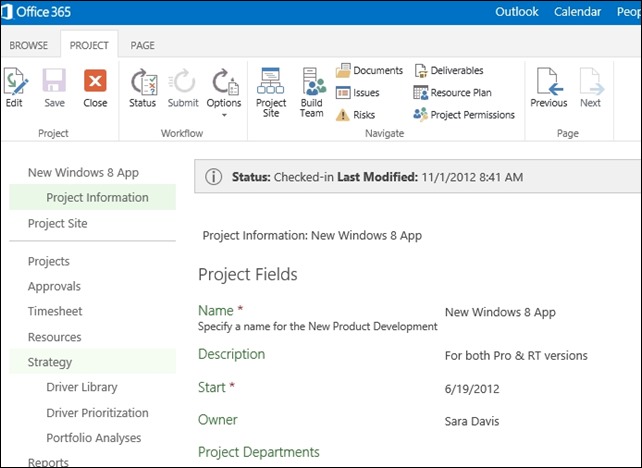Open Resource Plan in the ribbon
This screenshot has width=642, height=468.
click(453, 93)
